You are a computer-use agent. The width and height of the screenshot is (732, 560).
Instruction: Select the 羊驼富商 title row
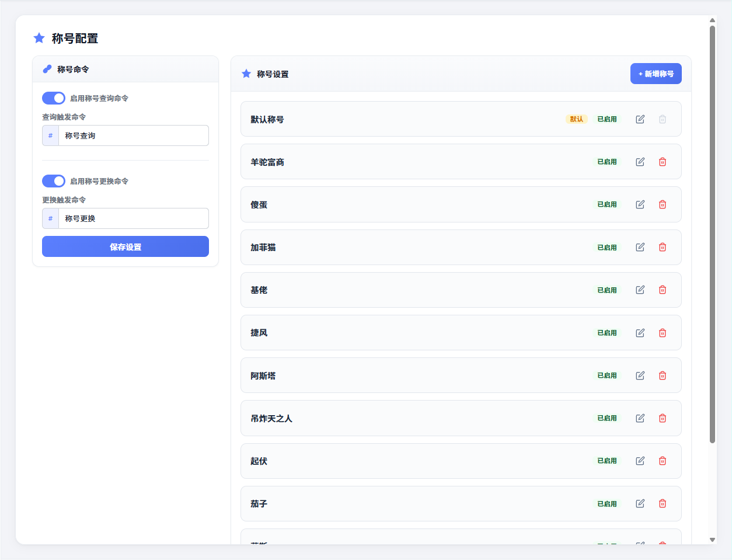coord(461,162)
